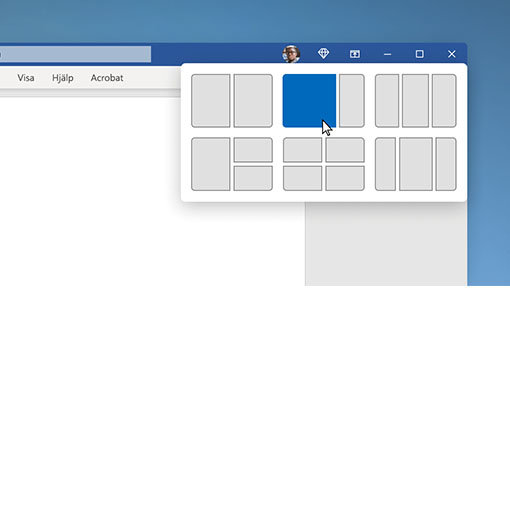
Task: Open the user account profile picture
Action: pos(291,54)
